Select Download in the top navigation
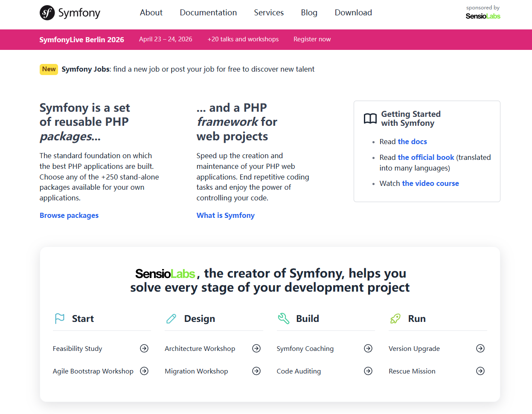The image size is (532, 414). click(x=353, y=13)
